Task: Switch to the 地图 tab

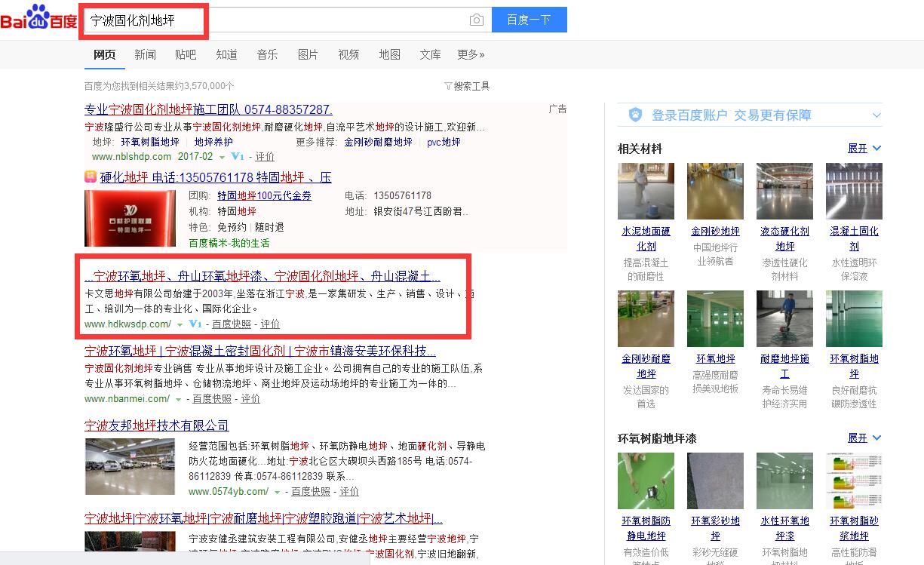Action: [x=389, y=54]
